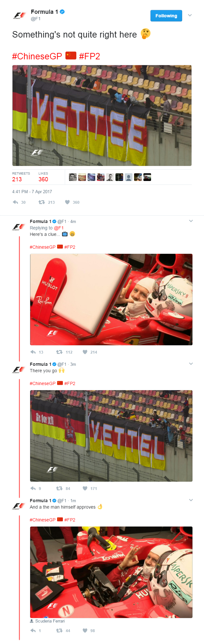Screen dimensions: 204x644
Task: Open the #ChineseGP hashtag in main tweet
Action: tap(37, 56)
